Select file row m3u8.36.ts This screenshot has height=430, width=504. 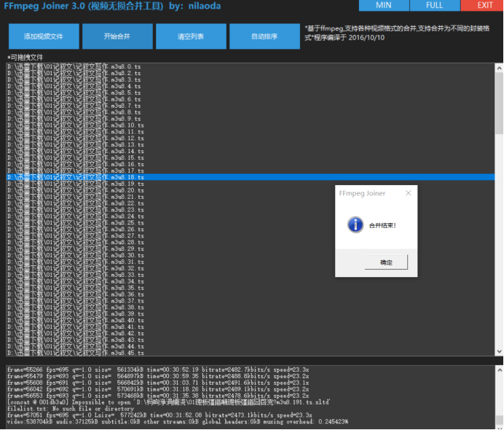251,294
